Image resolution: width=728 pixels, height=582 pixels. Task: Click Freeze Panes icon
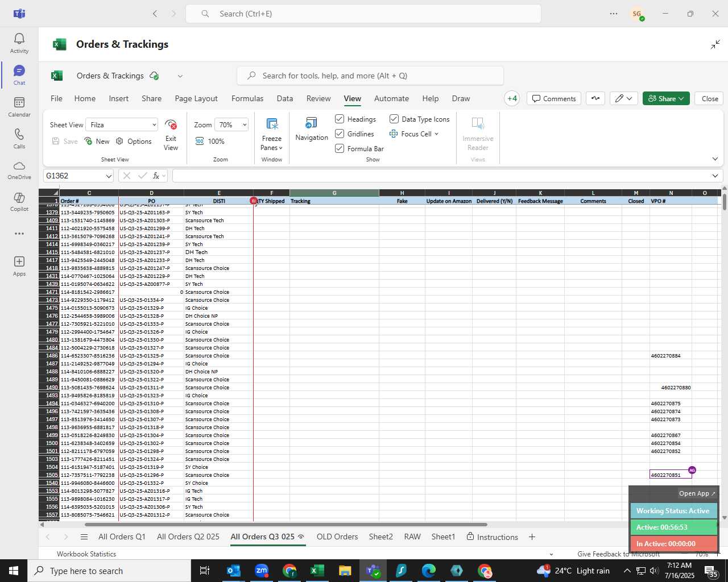pyautogui.click(x=272, y=124)
